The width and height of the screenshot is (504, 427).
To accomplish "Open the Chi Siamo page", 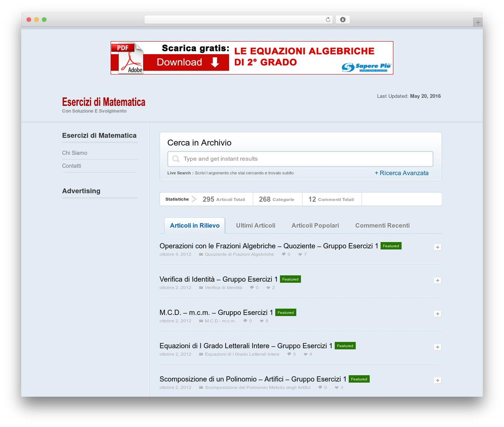I will pos(74,153).
